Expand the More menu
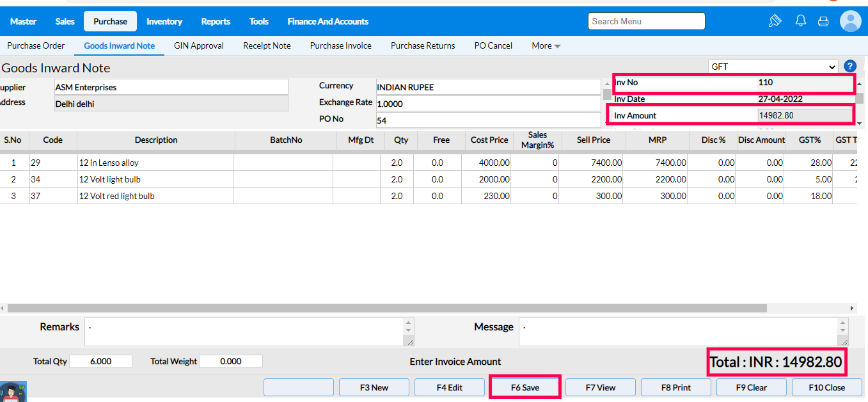 pyautogui.click(x=546, y=46)
